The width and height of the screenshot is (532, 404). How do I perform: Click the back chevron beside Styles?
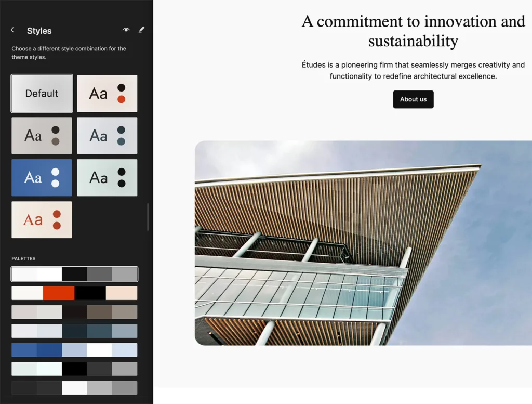pos(12,30)
